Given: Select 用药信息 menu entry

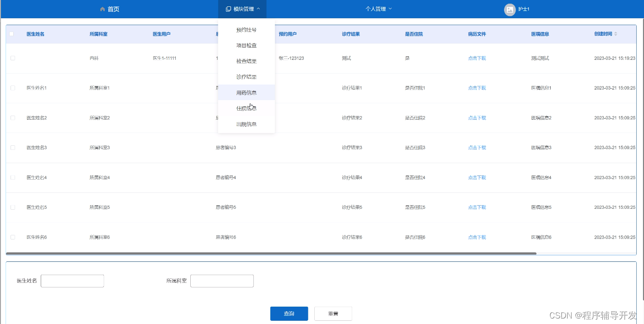Looking at the screenshot, I should tap(247, 93).
